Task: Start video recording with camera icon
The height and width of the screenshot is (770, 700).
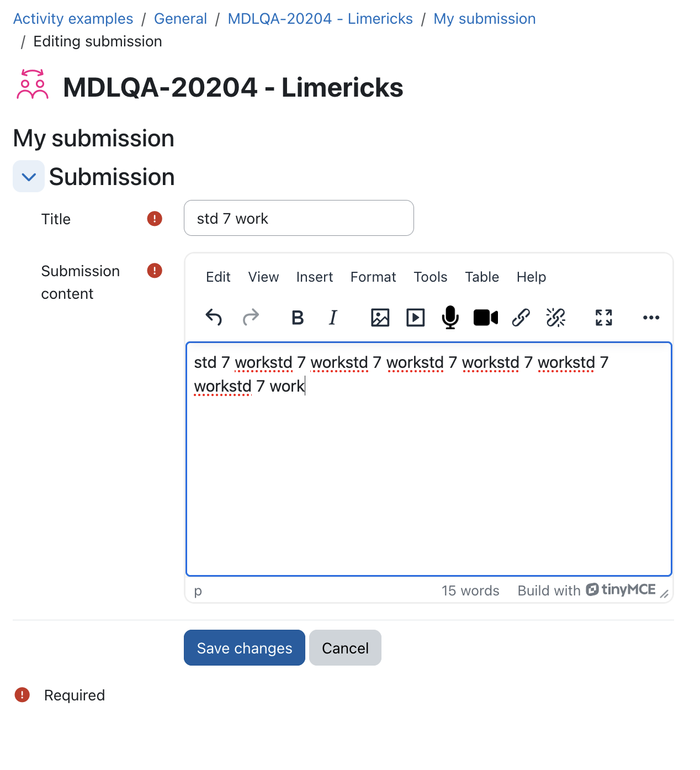Action: pos(486,318)
